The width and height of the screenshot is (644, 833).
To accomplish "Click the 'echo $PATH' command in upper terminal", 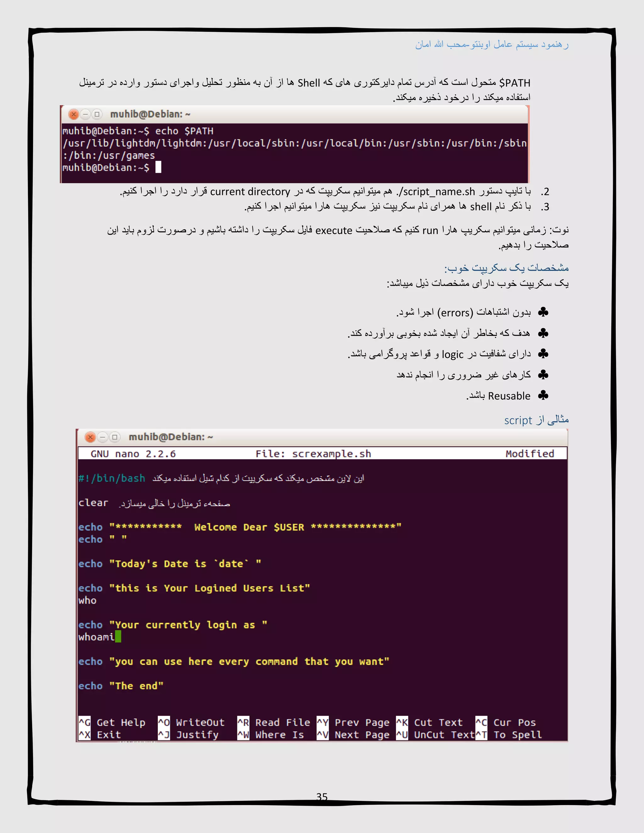I will 184,131.
